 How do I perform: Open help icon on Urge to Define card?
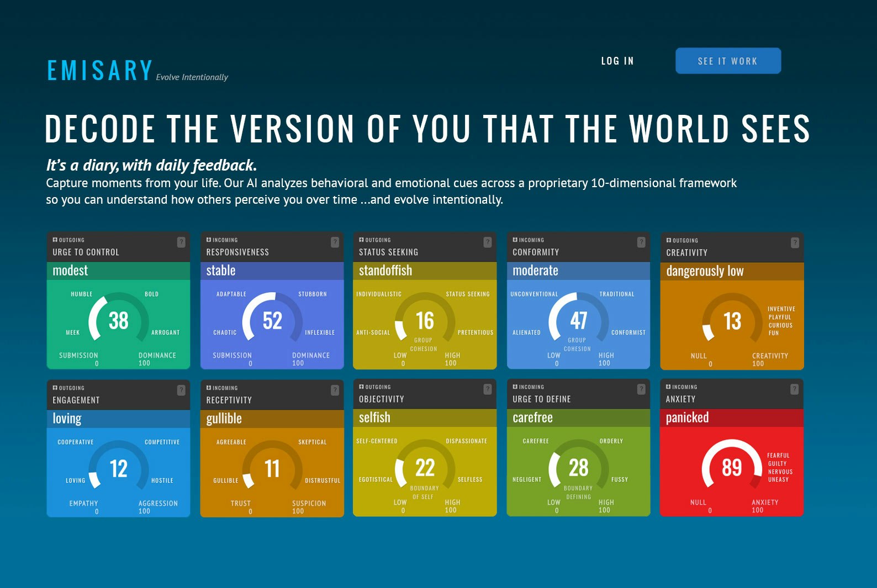coord(641,389)
